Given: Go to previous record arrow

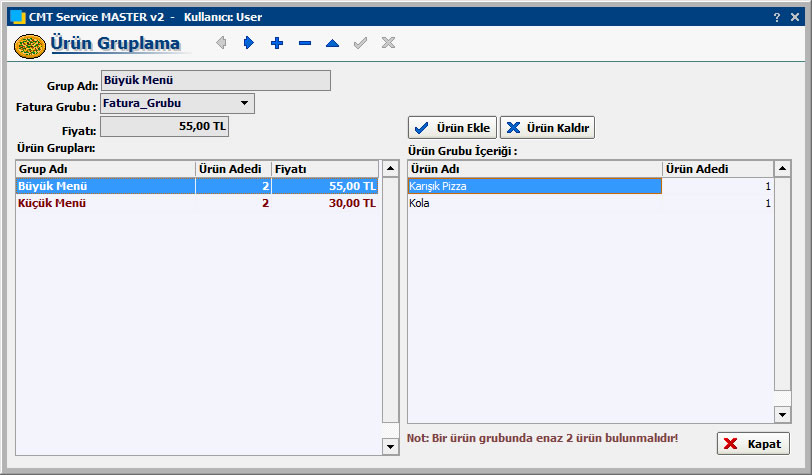Looking at the screenshot, I should pos(221,43).
